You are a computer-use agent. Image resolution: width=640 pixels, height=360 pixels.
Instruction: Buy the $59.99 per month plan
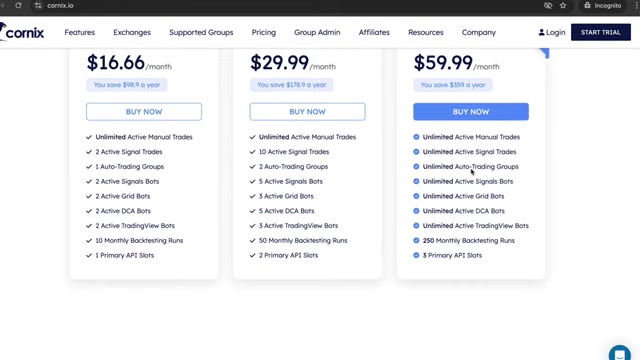471,111
